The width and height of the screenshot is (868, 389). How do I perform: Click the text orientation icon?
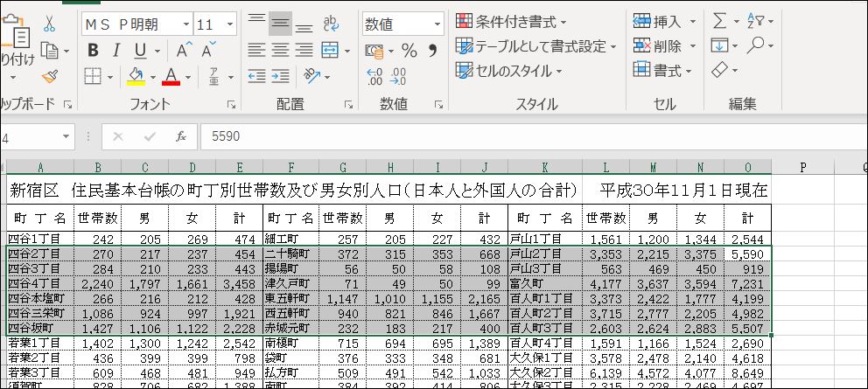click(x=311, y=76)
